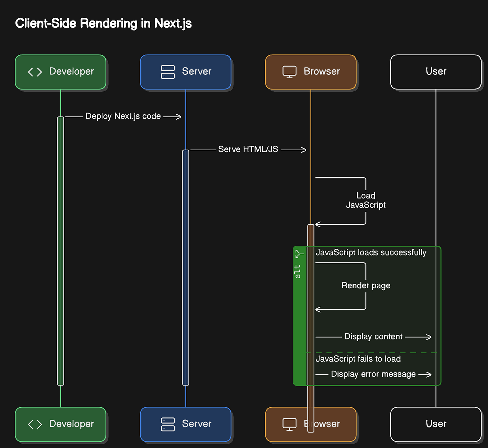
Task: Click the 'Display content' arrow to User
Action: [x=374, y=337]
